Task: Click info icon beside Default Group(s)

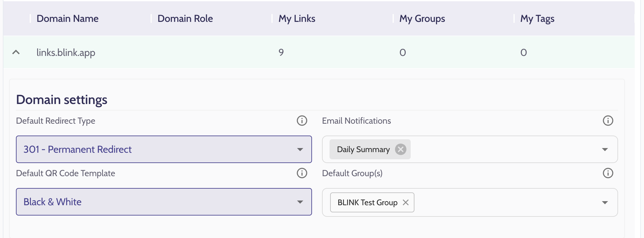Action: [608, 173]
